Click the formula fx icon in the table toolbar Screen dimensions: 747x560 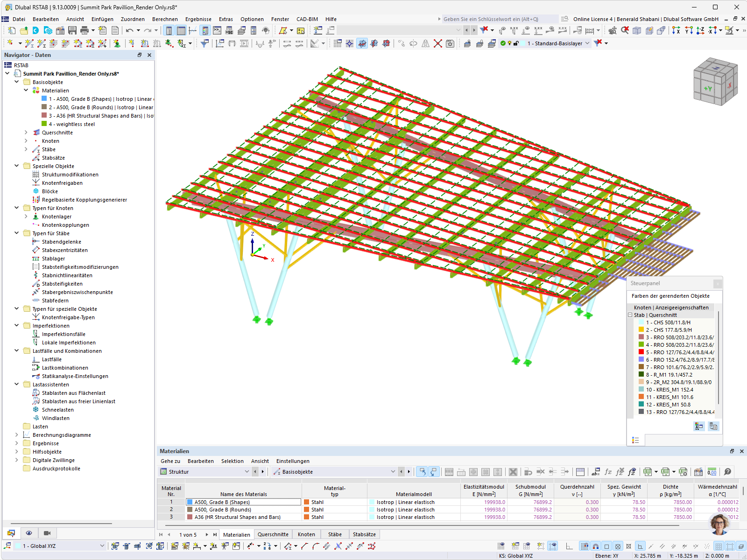coord(608,472)
